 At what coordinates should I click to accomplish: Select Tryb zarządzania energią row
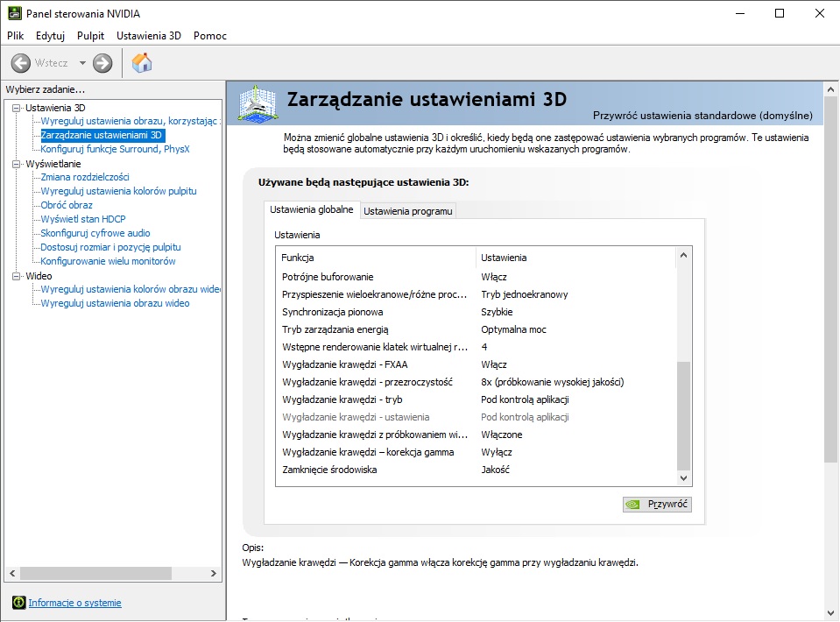click(476, 329)
